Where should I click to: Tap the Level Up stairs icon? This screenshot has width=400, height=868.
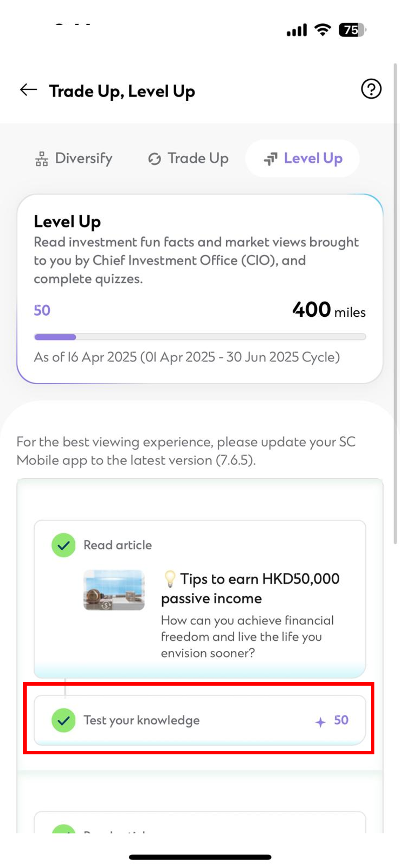[271, 159]
